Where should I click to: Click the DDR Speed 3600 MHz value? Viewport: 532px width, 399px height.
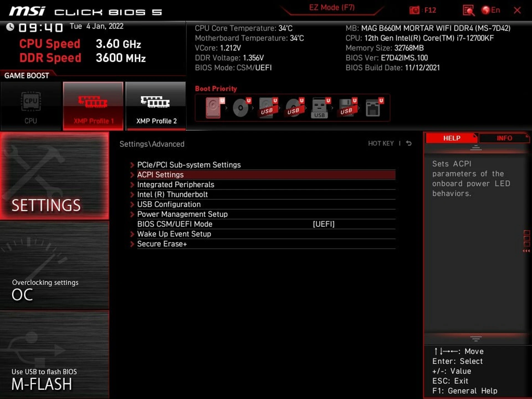click(121, 58)
